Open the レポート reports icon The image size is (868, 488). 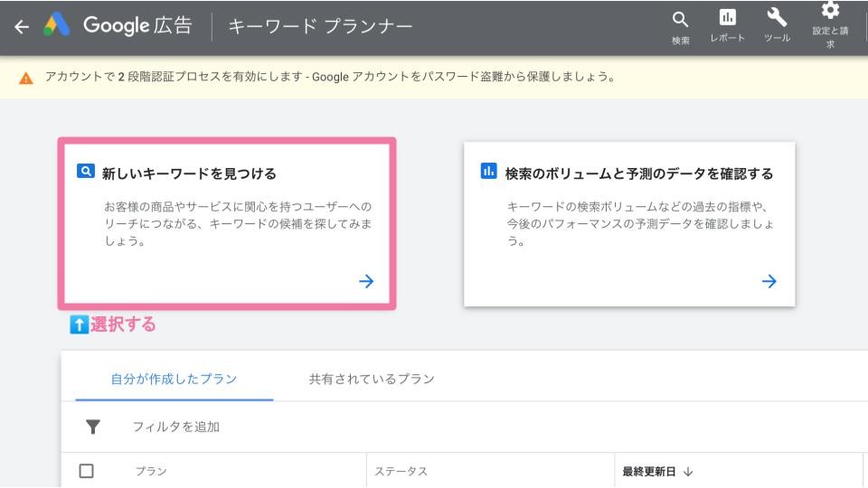[727, 18]
